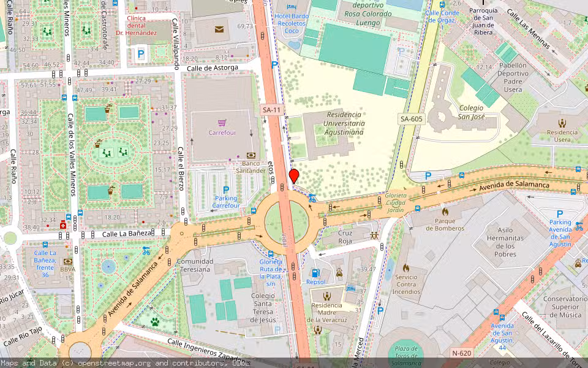Click the Repsol fuel station icon
Image resolution: width=588 pixels, height=368 pixels.
315,272
